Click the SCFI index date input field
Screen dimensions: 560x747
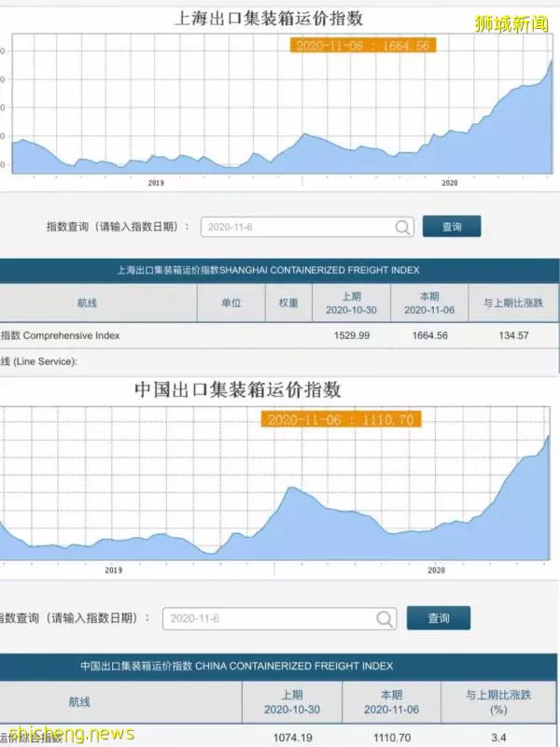pyautogui.click(x=307, y=227)
